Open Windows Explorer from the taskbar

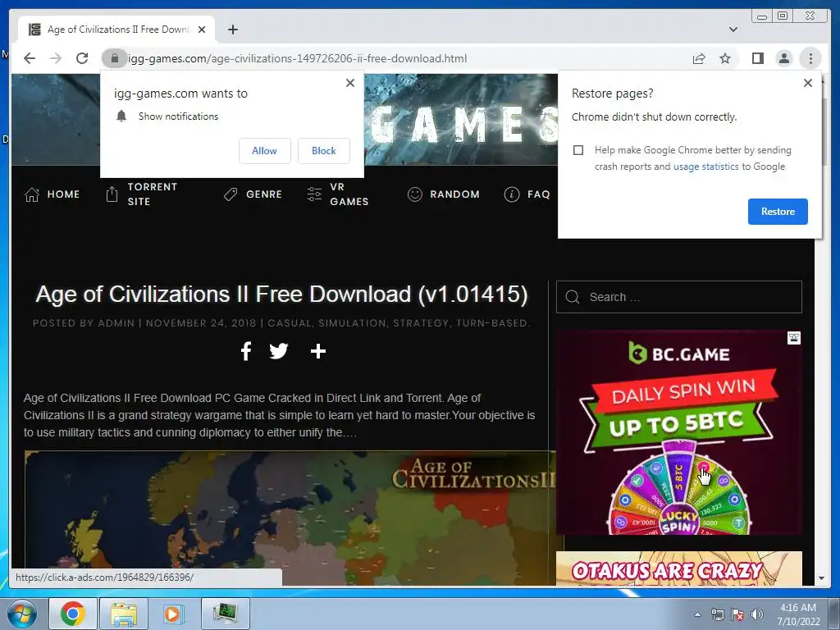coord(124,614)
